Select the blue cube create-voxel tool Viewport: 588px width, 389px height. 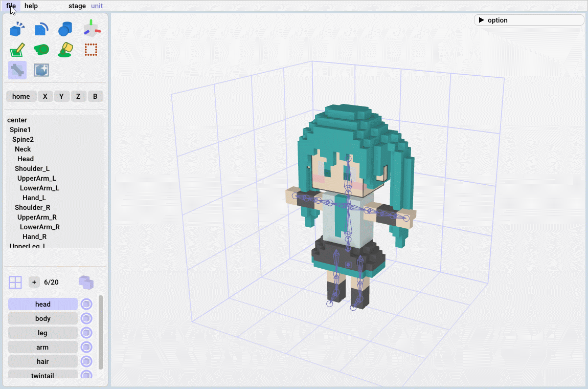click(17, 29)
